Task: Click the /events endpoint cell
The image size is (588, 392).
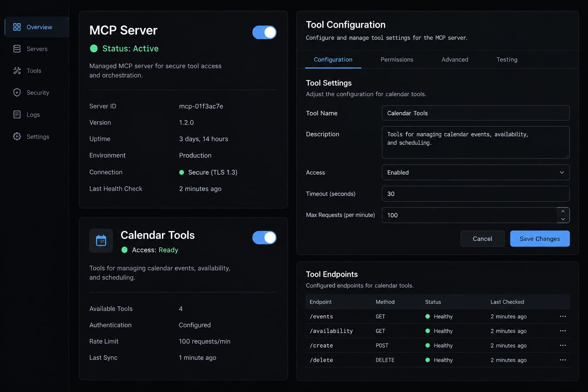Action: pyautogui.click(x=321, y=317)
